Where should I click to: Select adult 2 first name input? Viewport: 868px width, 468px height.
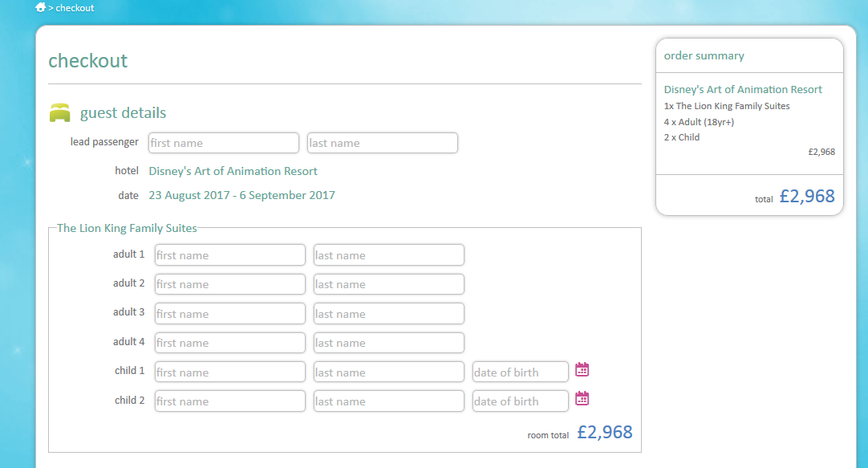click(229, 284)
